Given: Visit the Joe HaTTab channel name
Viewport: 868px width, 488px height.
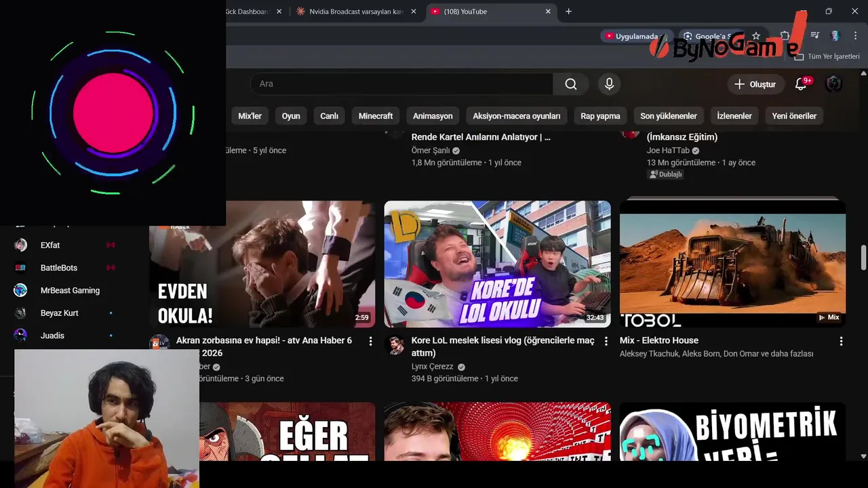Looking at the screenshot, I should click(x=668, y=150).
